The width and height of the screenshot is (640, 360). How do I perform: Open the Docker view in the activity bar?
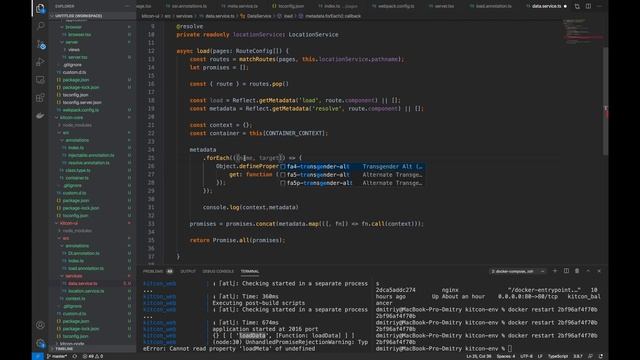tap(40, 116)
